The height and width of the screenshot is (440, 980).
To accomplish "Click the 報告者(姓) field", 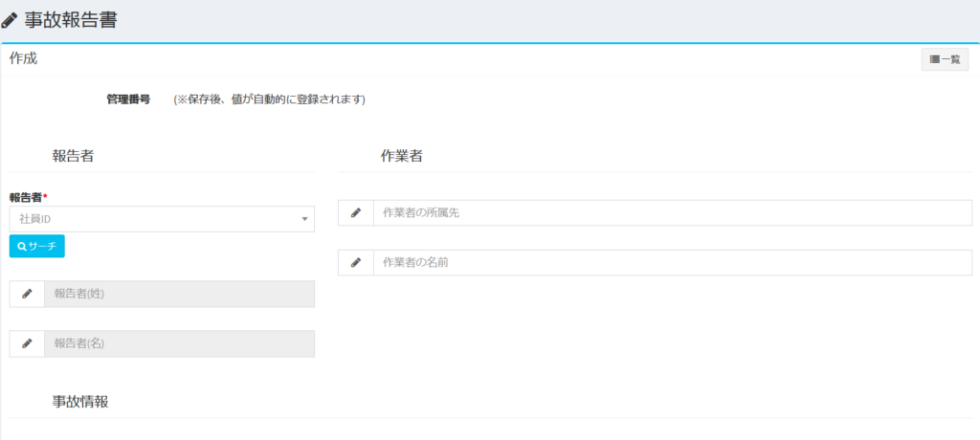I will (179, 294).
